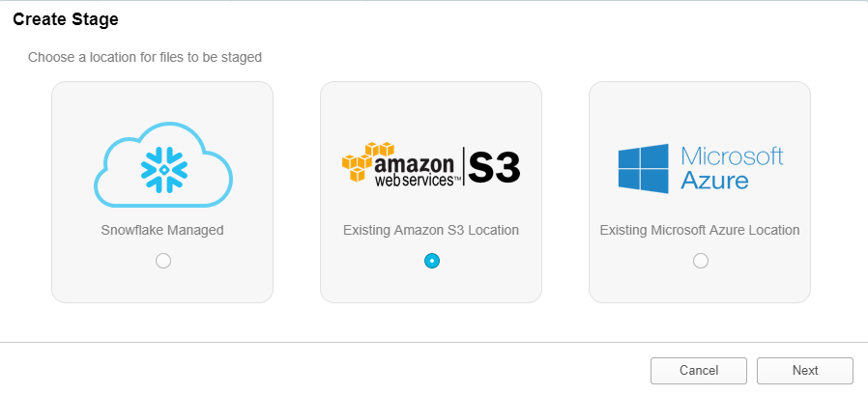This screenshot has width=868, height=396.
Task: Click the Snowflake Managed label
Action: coord(162,230)
